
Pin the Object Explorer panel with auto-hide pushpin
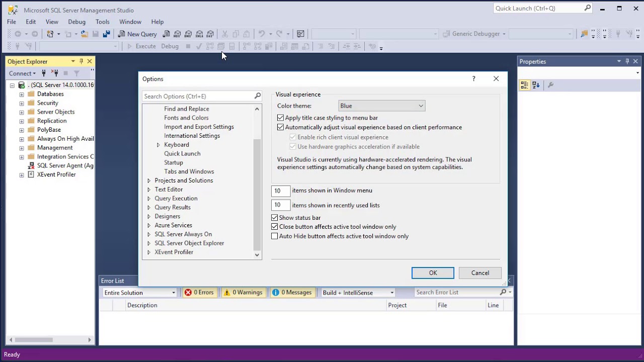[81, 61]
